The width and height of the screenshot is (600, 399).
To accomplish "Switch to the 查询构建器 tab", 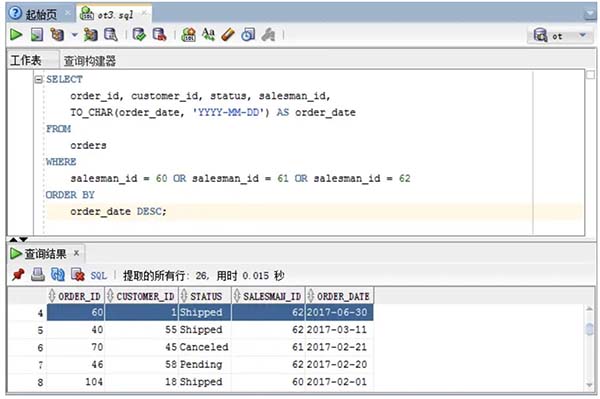I will pyautogui.click(x=90, y=60).
